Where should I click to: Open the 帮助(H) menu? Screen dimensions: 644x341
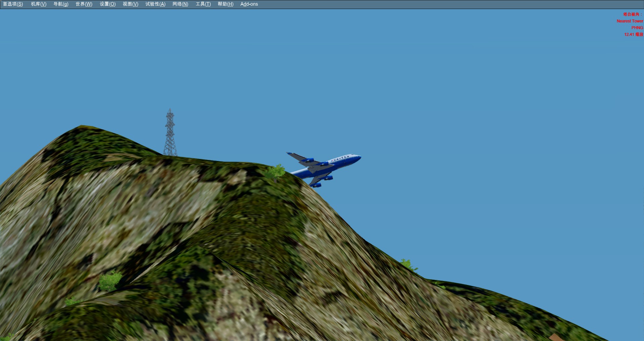[x=225, y=4]
